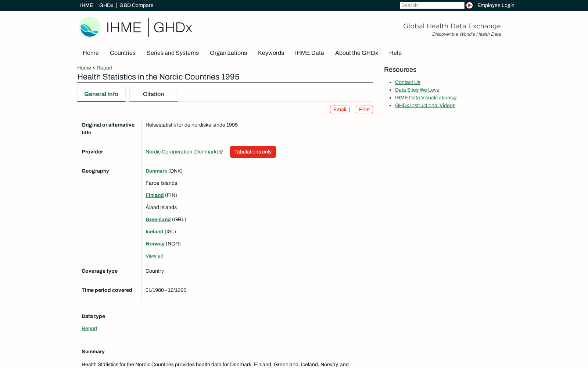
Task: Click the Home breadcrumb link
Action: 84,68
